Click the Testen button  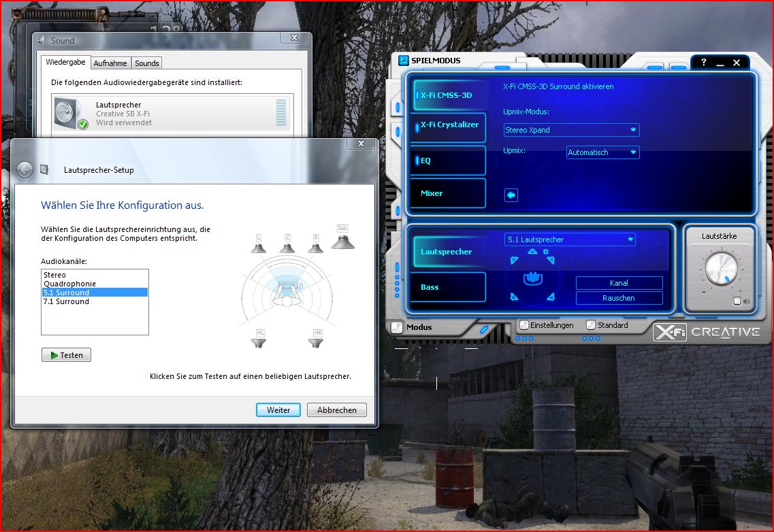[x=66, y=355]
